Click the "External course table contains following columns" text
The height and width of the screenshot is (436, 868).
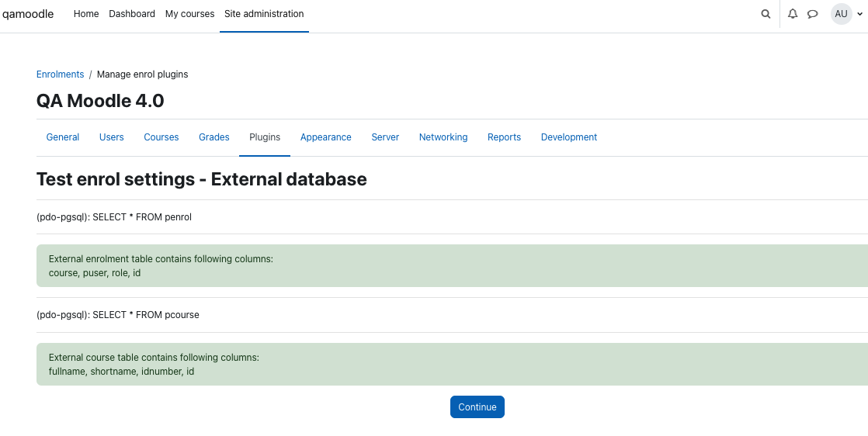pos(154,358)
